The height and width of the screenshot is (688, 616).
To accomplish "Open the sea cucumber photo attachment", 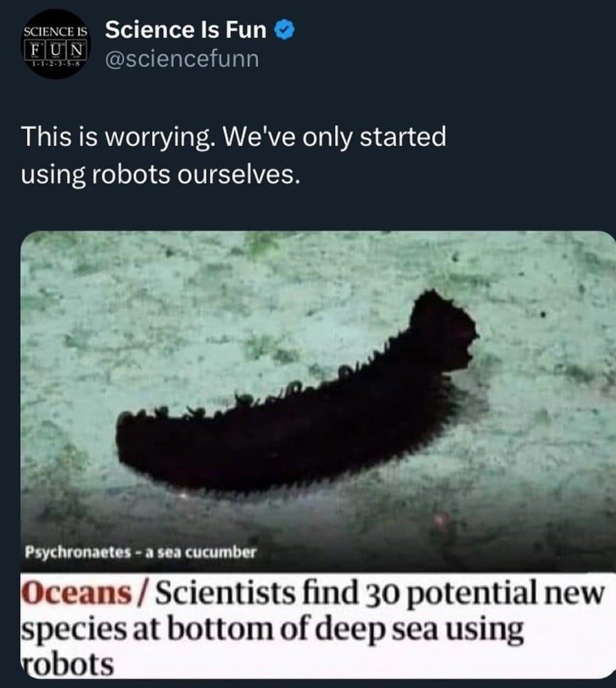I will (x=318, y=400).
